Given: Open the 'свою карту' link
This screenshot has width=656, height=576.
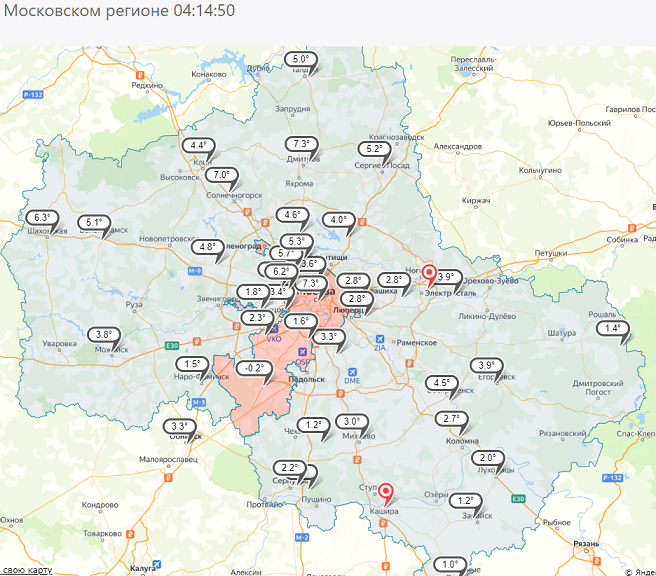Looking at the screenshot, I should tap(27, 570).
